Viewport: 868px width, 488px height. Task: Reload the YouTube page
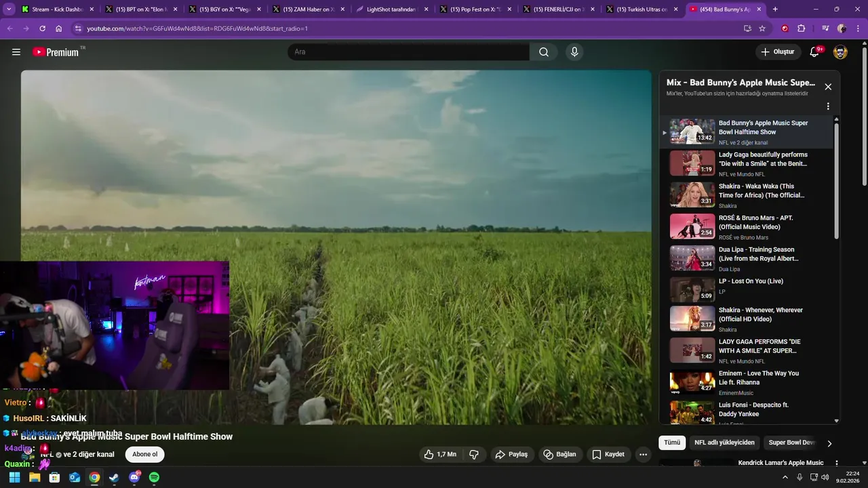[42, 28]
